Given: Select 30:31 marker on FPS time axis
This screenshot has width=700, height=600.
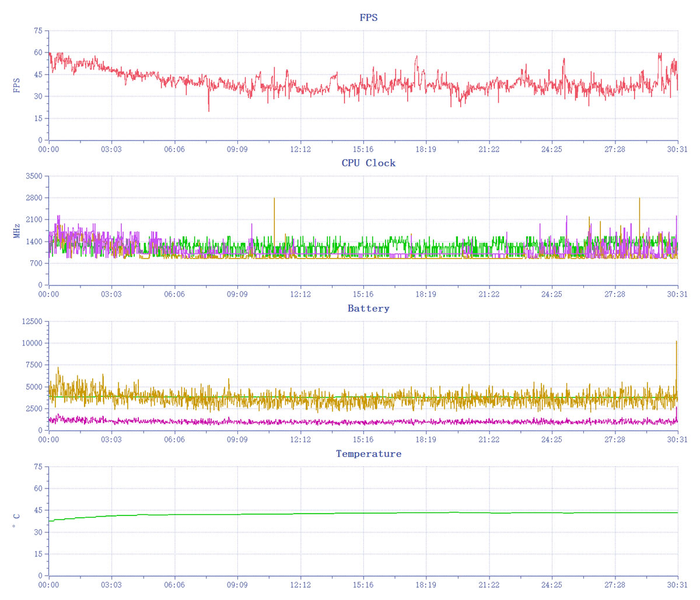Looking at the screenshot, I should [x=677, y=149].
